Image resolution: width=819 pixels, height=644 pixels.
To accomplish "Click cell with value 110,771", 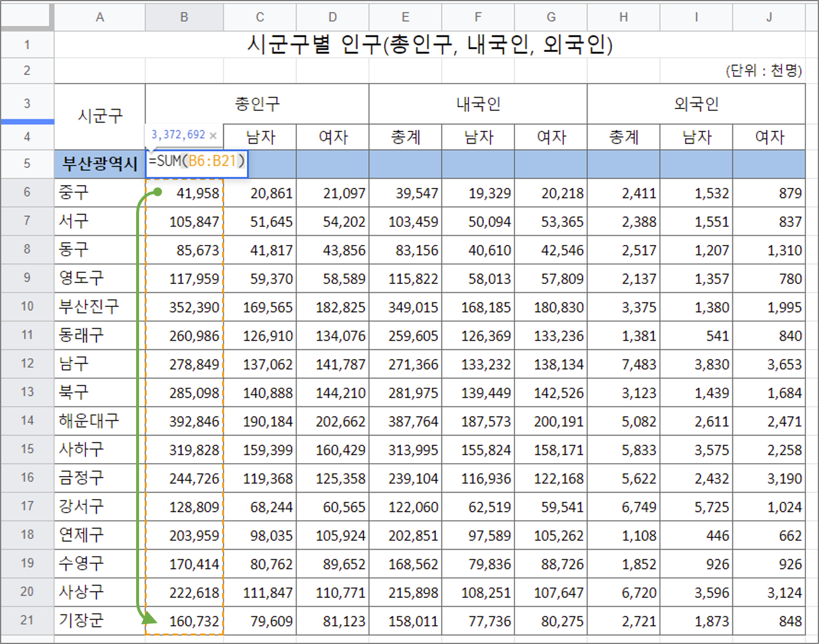I will point(333,592).
